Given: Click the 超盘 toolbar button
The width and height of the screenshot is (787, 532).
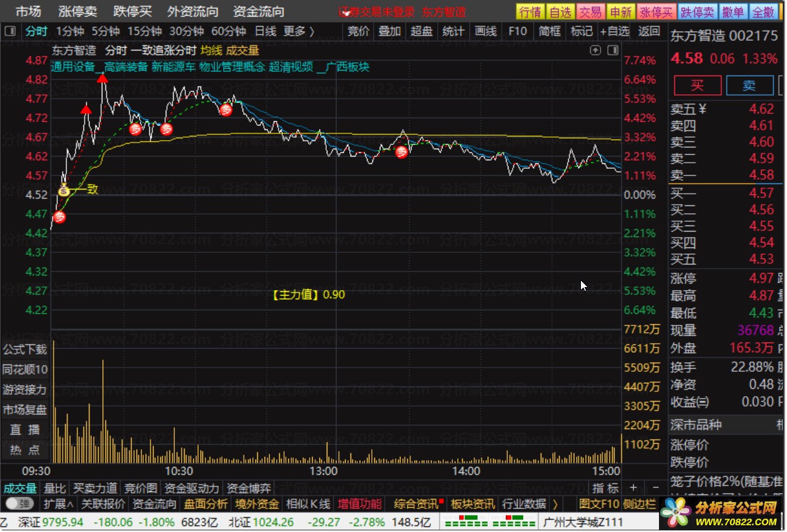Looking at the screenshot, I should point(421,31).
